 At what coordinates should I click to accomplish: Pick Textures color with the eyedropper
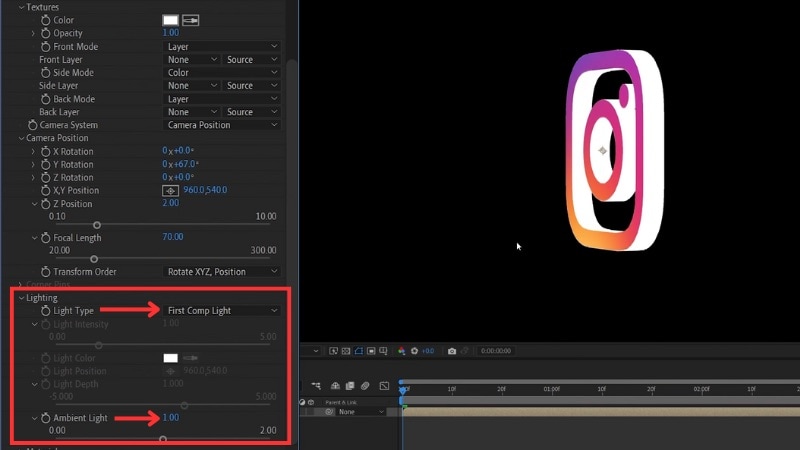[190, 20]
